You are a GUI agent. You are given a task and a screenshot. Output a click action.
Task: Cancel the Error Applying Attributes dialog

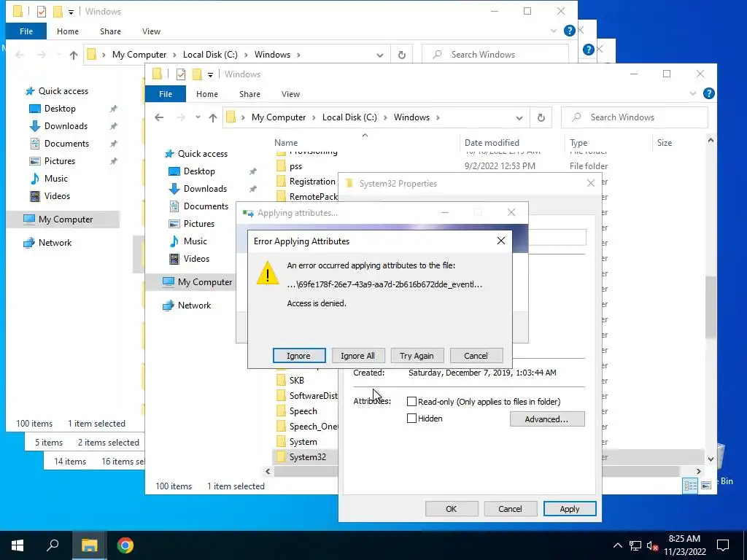point(476,356)
